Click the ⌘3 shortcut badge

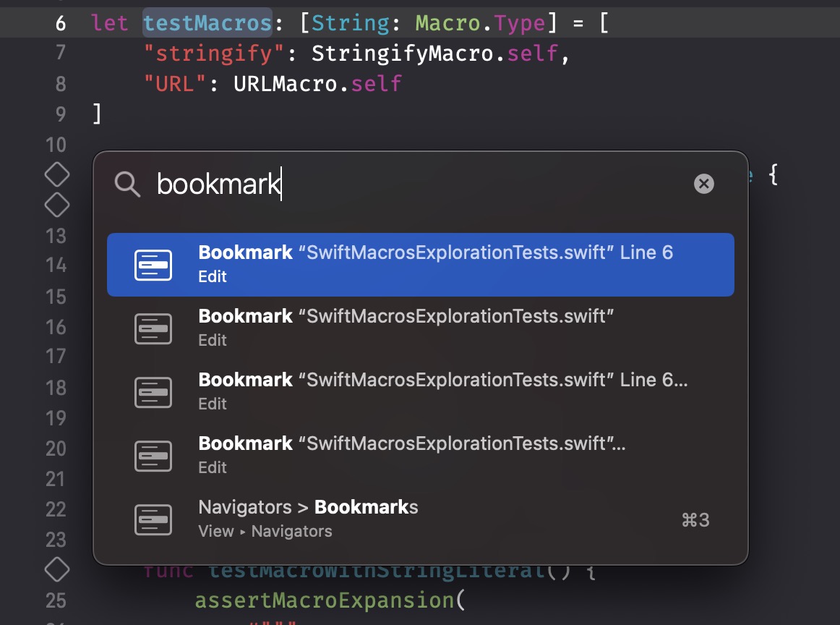(x=694, y=519)
